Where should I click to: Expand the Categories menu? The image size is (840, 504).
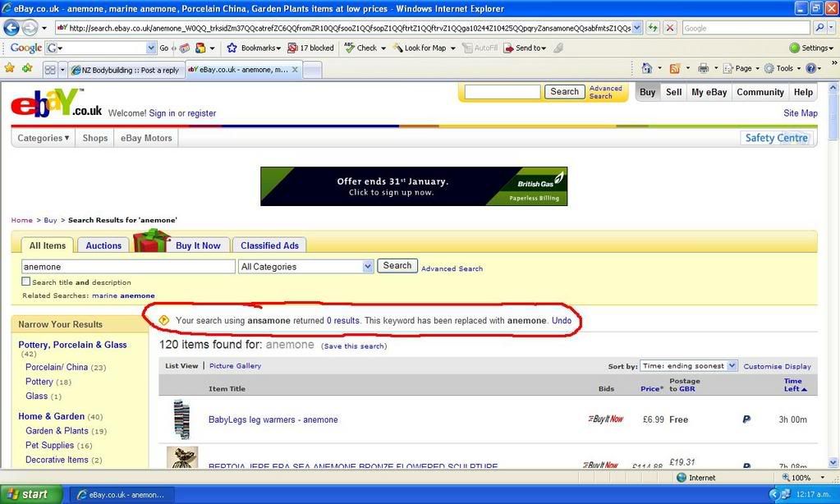[x=42, y=138]
